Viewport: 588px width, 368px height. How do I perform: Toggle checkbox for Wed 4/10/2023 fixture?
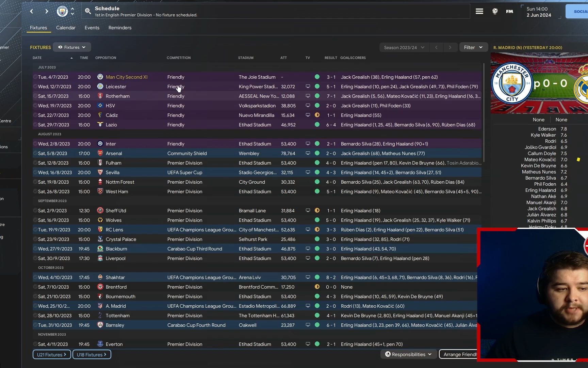35,277
